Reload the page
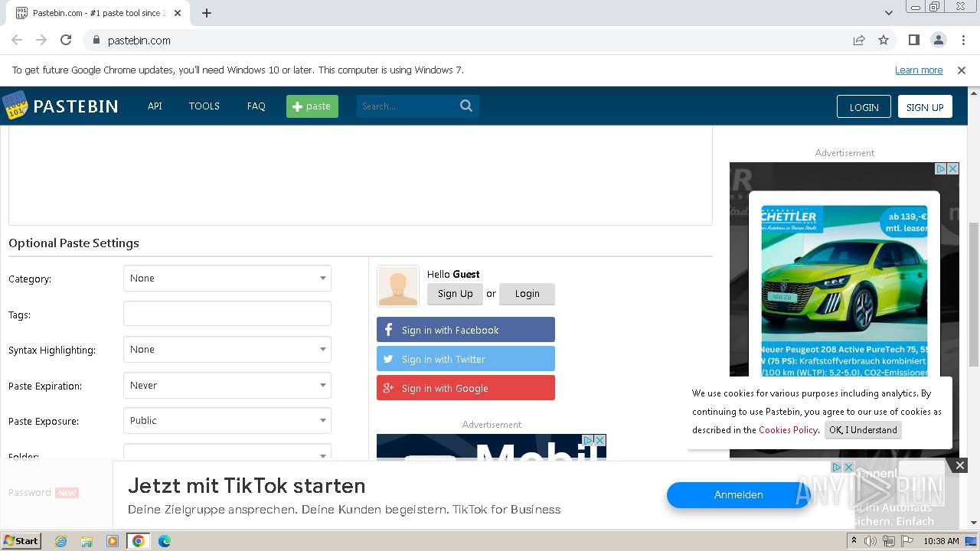The height and width of the screenshot is (551, 980). tap(66, 40)
